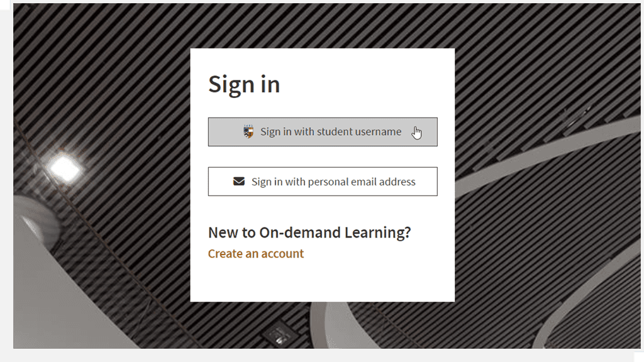Click the Sign in heading
644x362 pixels.
244,84
